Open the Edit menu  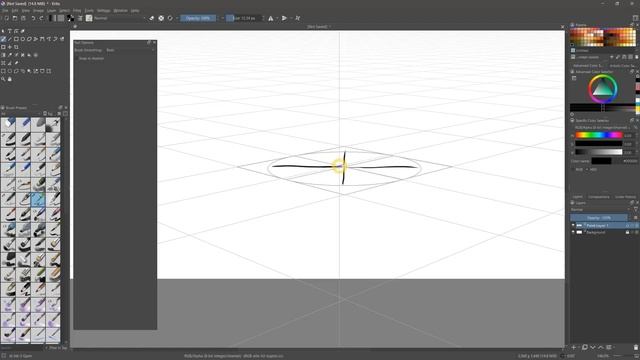tap(15, 10)
